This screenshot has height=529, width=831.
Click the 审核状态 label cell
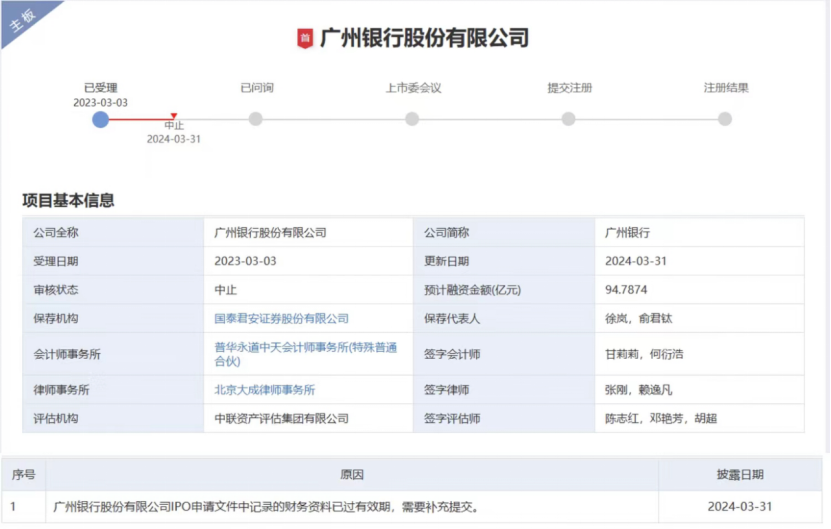pos(113,289)
